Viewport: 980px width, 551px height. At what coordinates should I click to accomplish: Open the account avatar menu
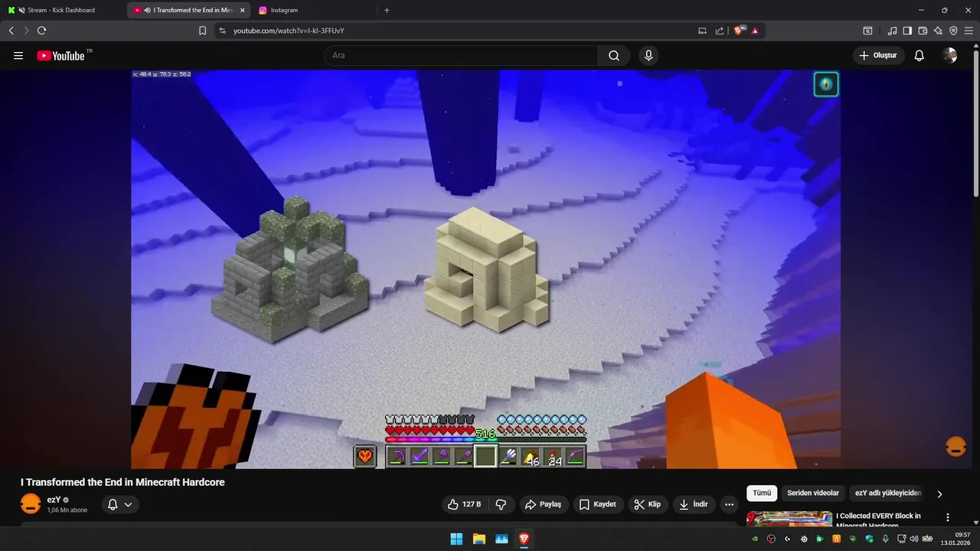949,56
